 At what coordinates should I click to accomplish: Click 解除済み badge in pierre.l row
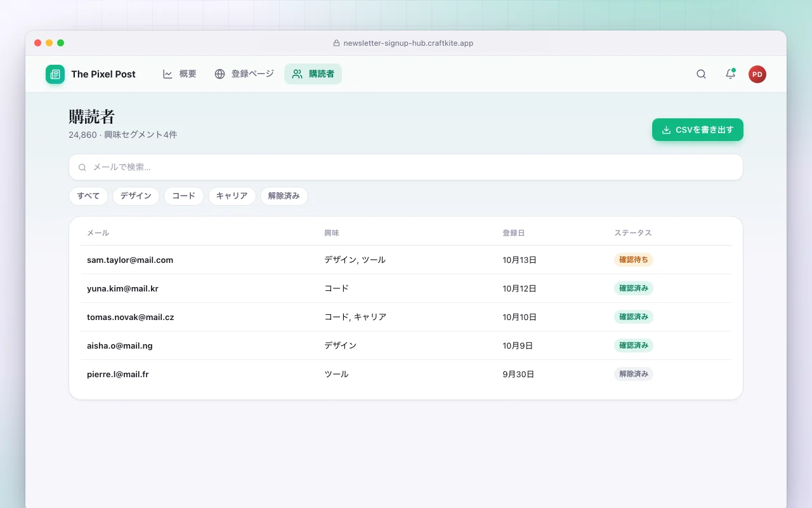[633, 374]
